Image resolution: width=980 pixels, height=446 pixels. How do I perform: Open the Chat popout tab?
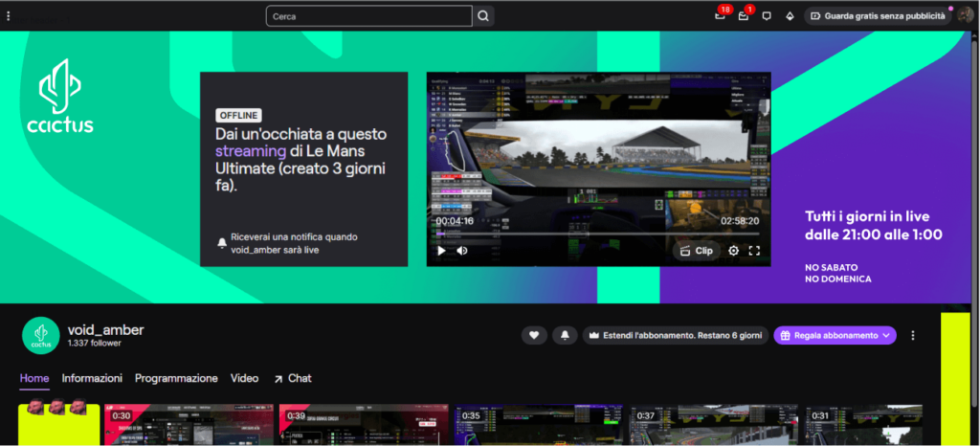(x=293, y=379)
